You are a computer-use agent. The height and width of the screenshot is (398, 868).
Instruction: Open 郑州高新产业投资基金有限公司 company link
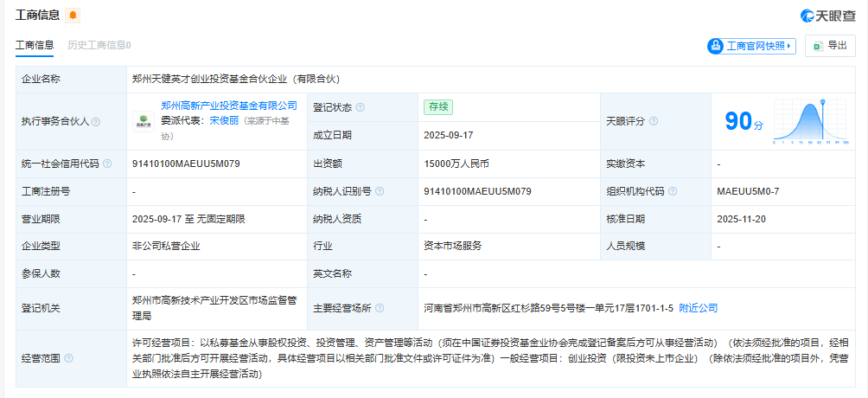click(229, 106)
